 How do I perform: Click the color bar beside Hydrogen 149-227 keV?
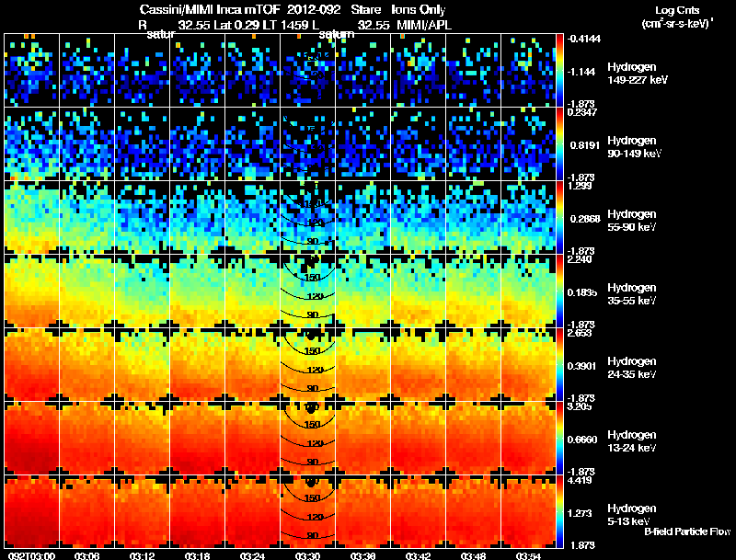coord(559,71)
